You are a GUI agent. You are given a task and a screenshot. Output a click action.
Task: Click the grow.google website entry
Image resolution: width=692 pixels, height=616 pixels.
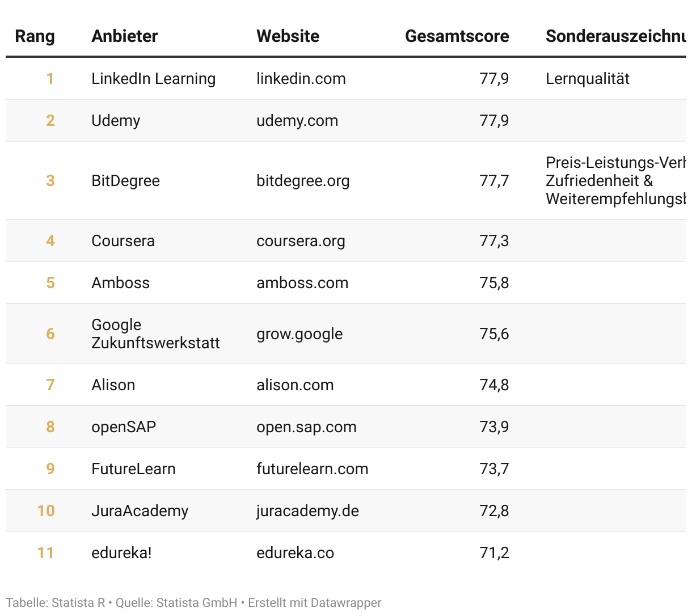tap(299, 334)
